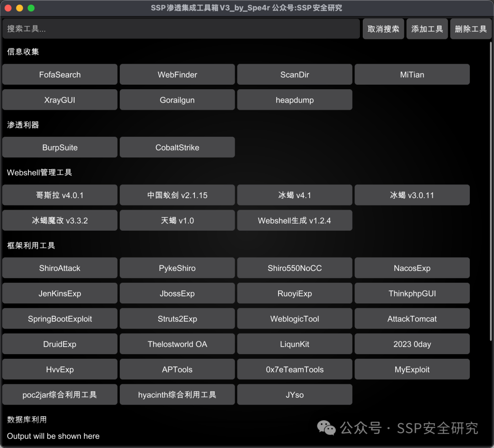Launch APTools

[x=177, y=369]
